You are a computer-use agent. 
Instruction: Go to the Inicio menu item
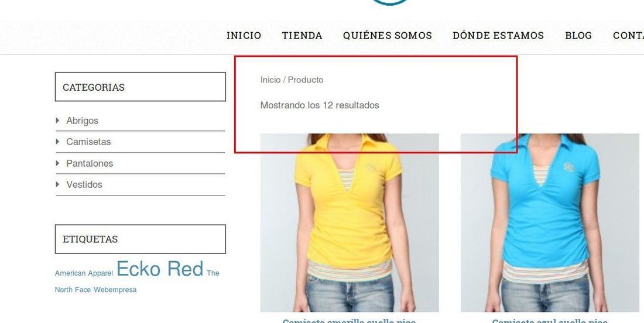click(x=244, y=36)
